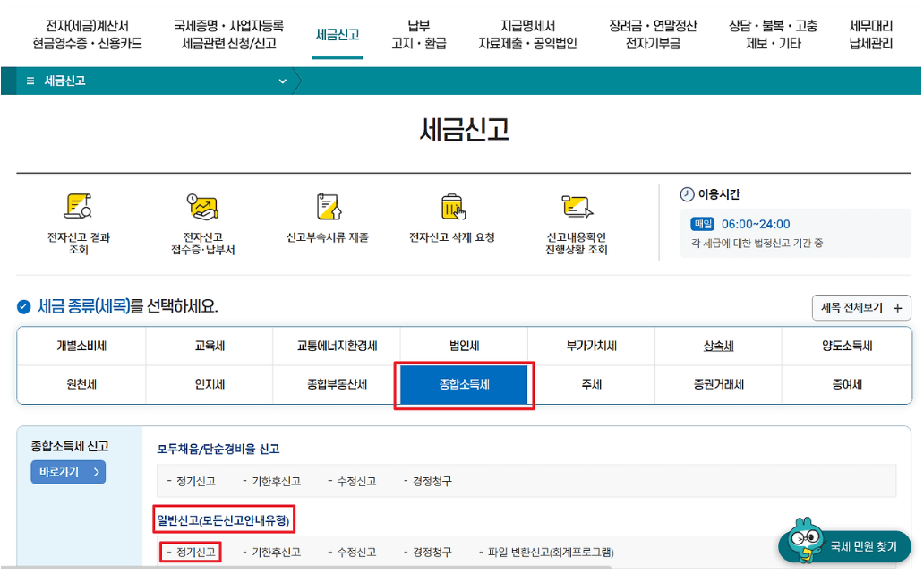The width and height of the screenshot is (924, 583).
Task: Open 정기신고 under 일반신고(모든신고안내유형)
Action: pos(189,553)
